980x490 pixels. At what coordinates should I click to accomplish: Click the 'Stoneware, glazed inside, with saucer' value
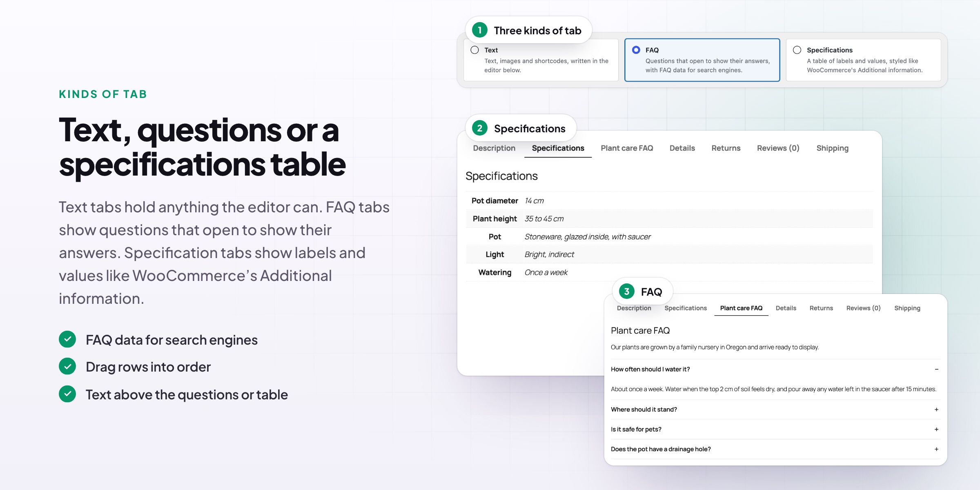click(587, 237)
